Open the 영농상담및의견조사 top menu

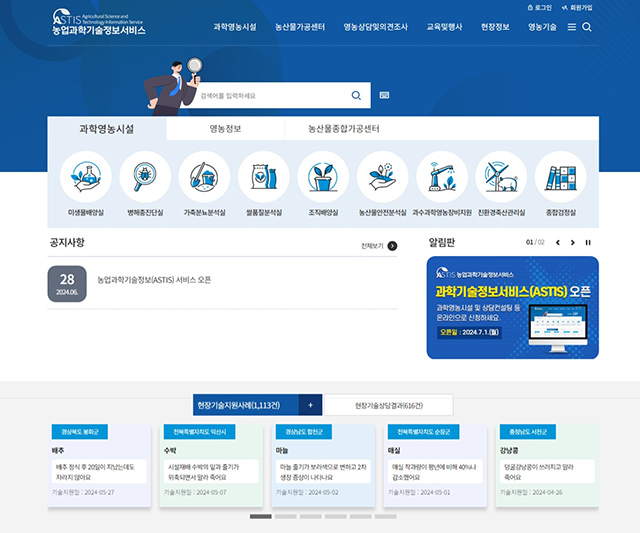376,27
